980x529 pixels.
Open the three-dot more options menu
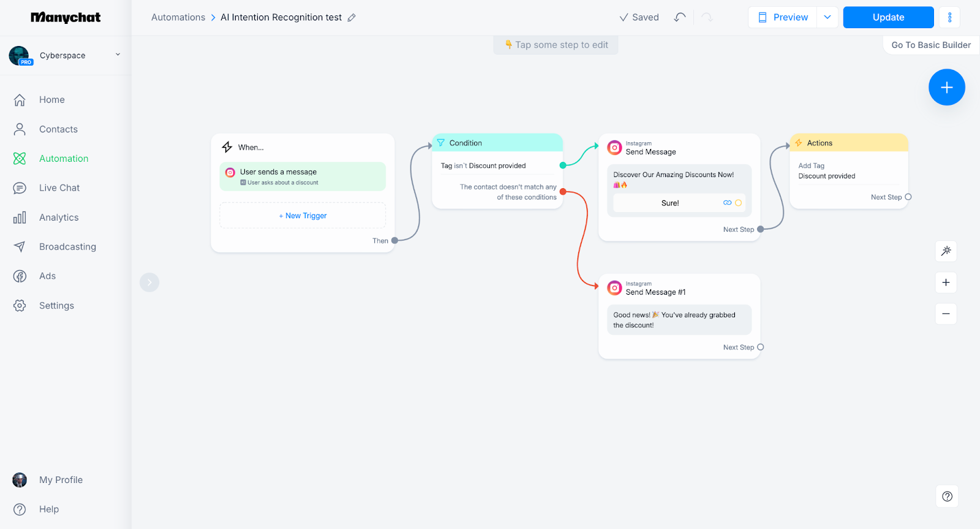949,17
